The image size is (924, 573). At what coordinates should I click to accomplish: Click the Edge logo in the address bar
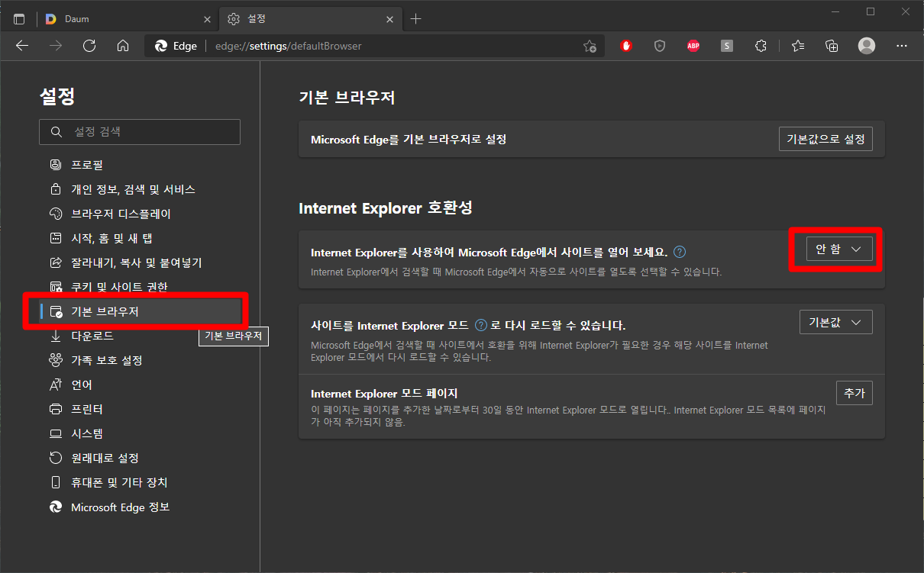161,46
